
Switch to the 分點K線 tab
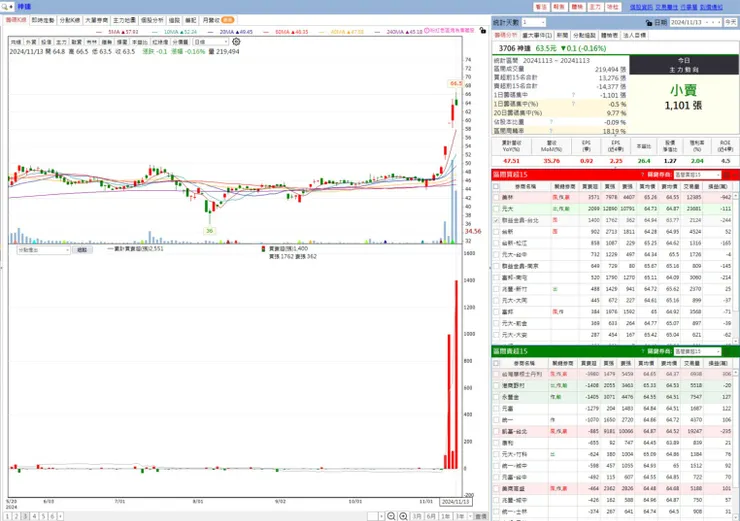(x=70, y=20)
